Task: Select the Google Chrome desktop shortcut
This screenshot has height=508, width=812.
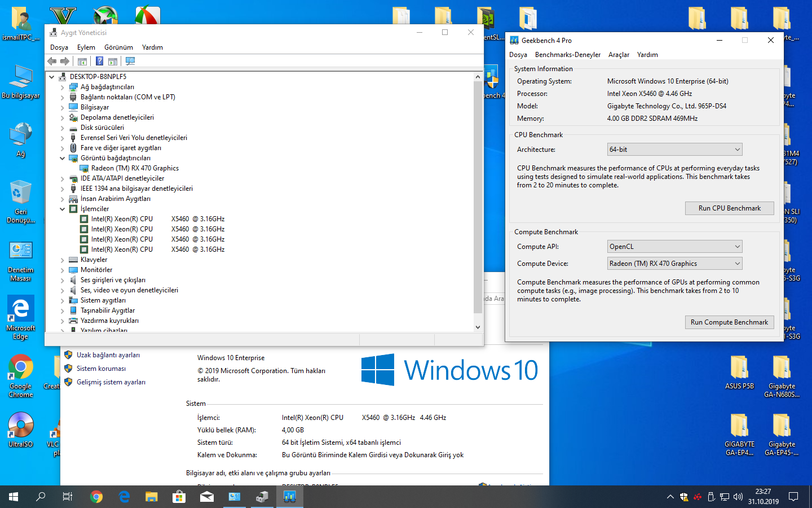Action: (x=21, y=376)
